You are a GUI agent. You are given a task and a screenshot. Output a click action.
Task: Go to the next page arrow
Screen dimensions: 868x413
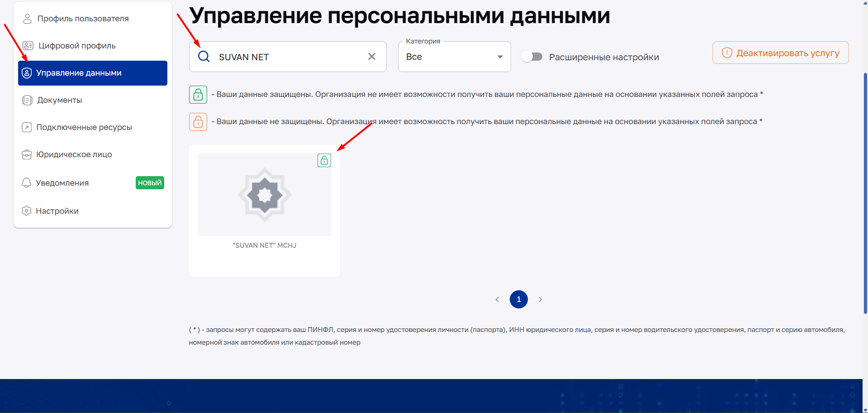tap(540, 299)
